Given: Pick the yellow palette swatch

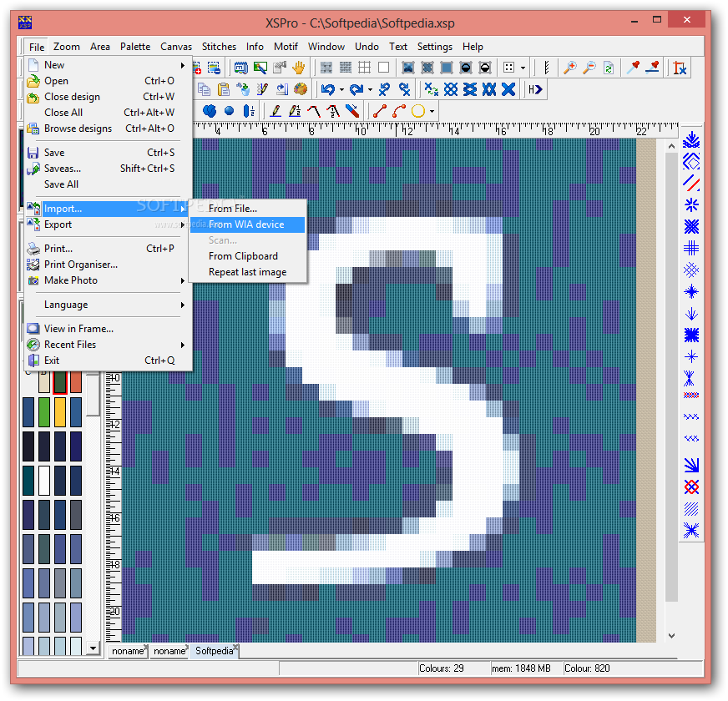Looking at the screenshot, I should 60,412.
